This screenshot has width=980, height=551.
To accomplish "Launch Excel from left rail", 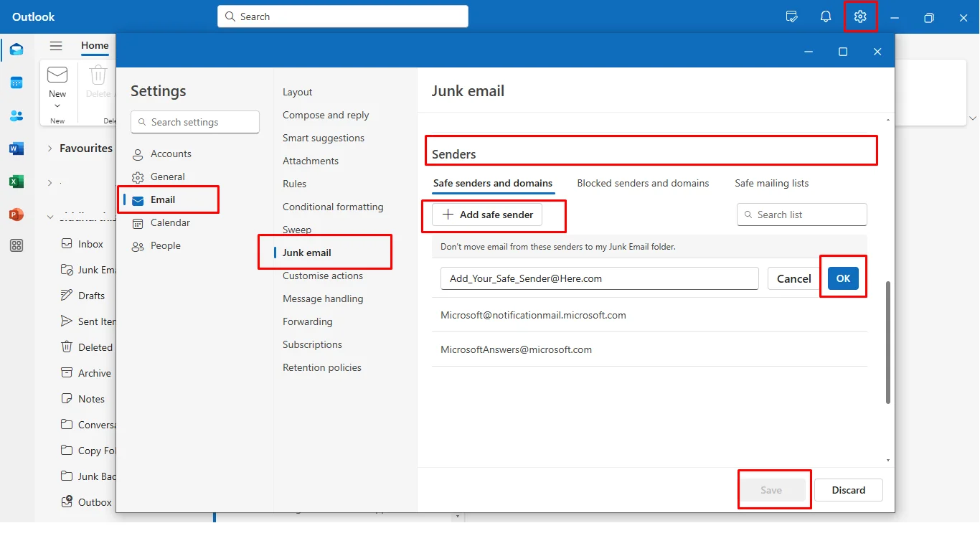I will [x=17, y=182].
